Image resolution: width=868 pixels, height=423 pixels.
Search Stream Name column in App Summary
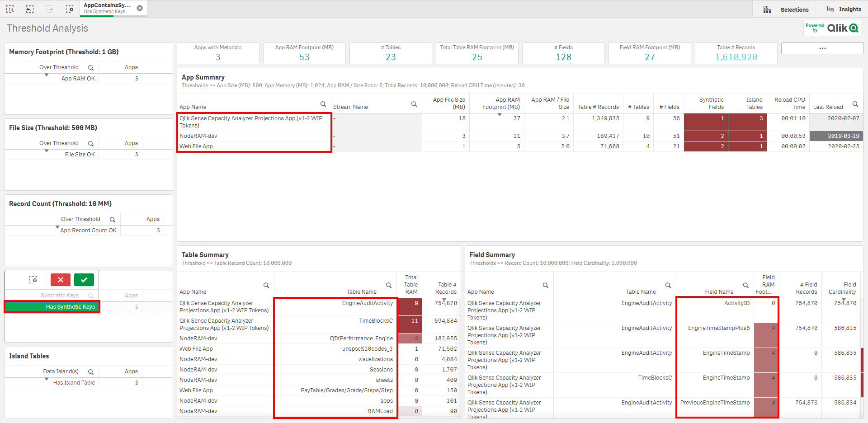(414, 104)
